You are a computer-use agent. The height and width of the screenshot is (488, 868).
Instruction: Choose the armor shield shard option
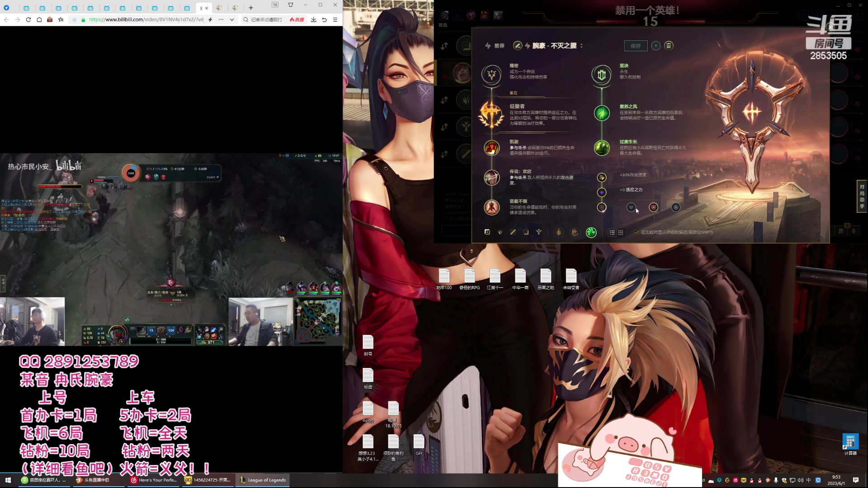(x=653, y=207)
